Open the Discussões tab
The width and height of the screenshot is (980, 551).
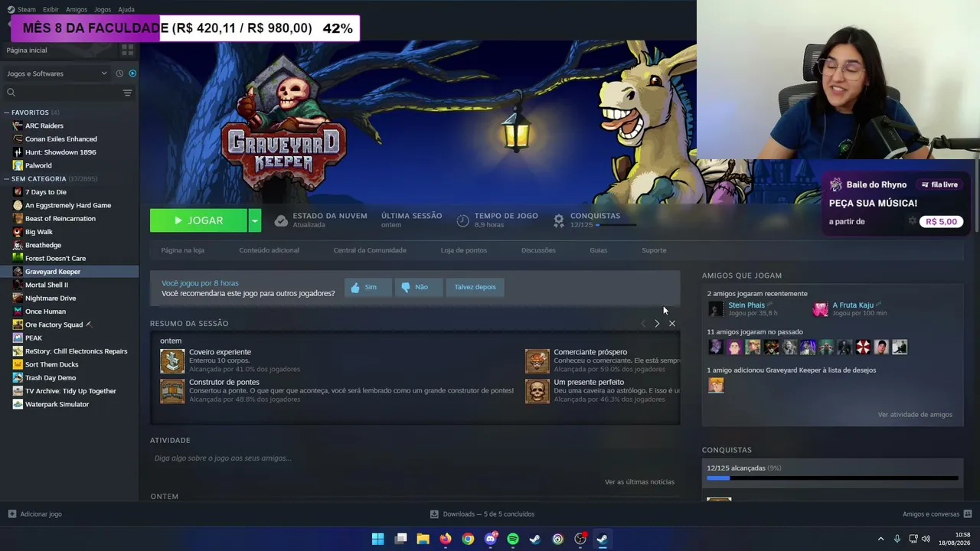coord(538,250)
